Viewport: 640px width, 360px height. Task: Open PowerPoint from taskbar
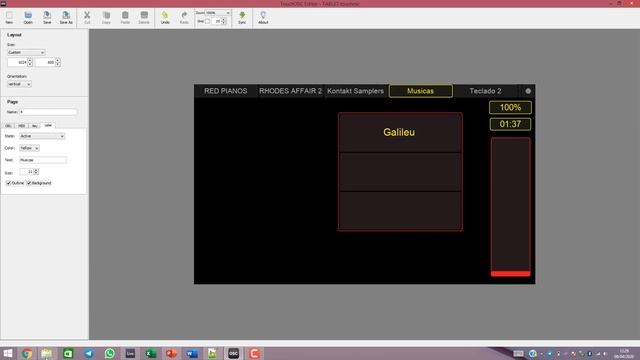point(171,353)
